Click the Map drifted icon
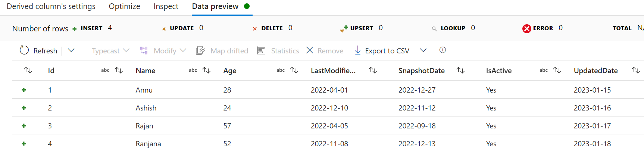The width and height of the screenshot is (644, 159). [x=200, y=50]
